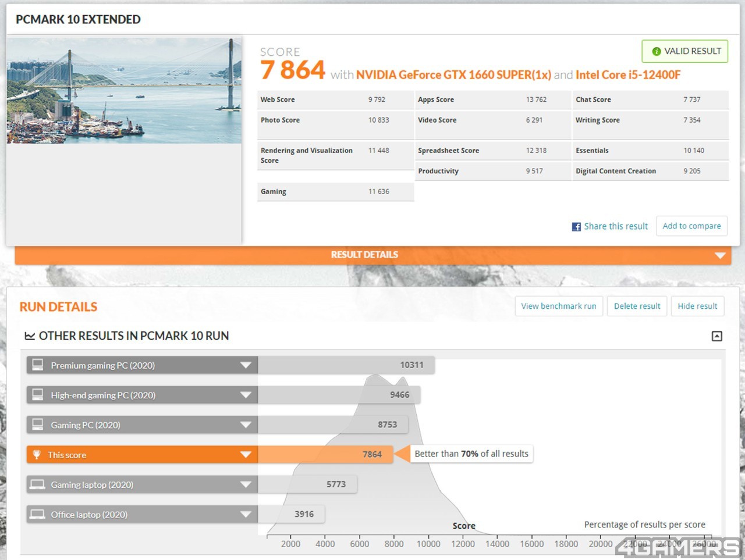Click the overall score 7 864 number
The image size is (745, 560).
pyautogui.click(x=292, y=70)
